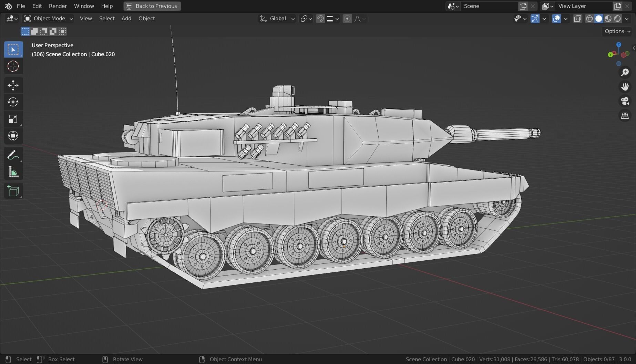
Task: Switch to rendered shading
Action: point(617,19)
